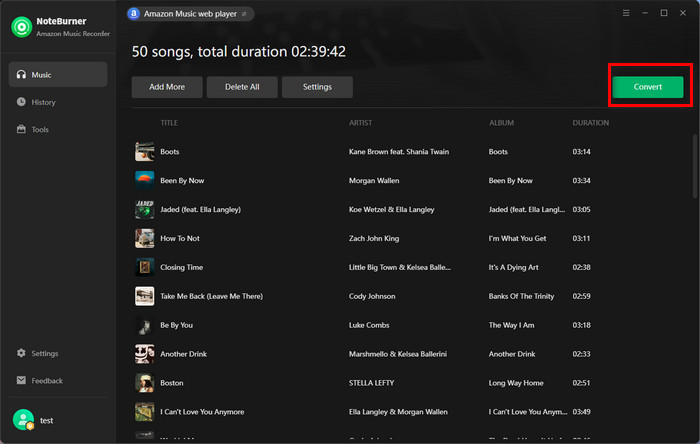Screen dimensions: 700x444
Task: Click the NoteBurner logo icon
Action: pos(21,27)
